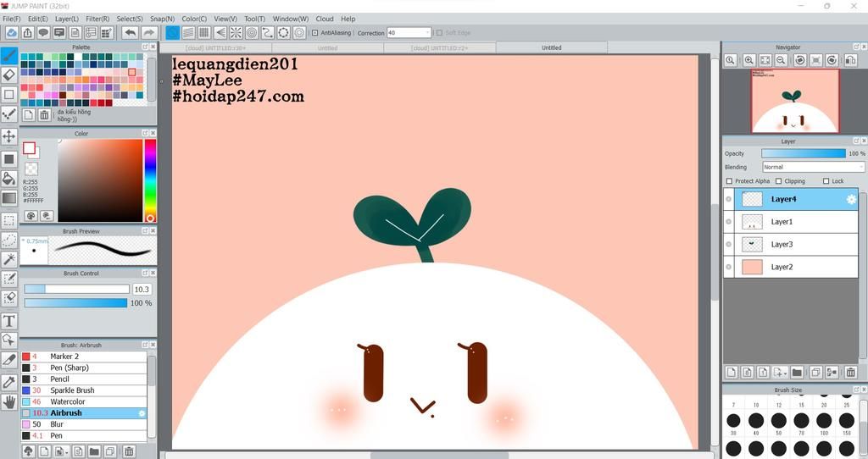Select the Marker 2 brush

pyautogui.click(x=84, y=357)
